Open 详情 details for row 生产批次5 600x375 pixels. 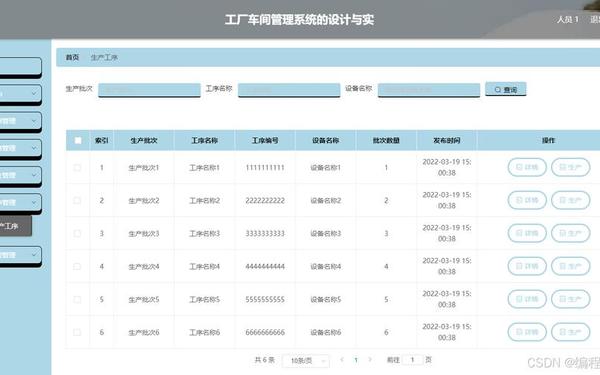click(527, 299)
